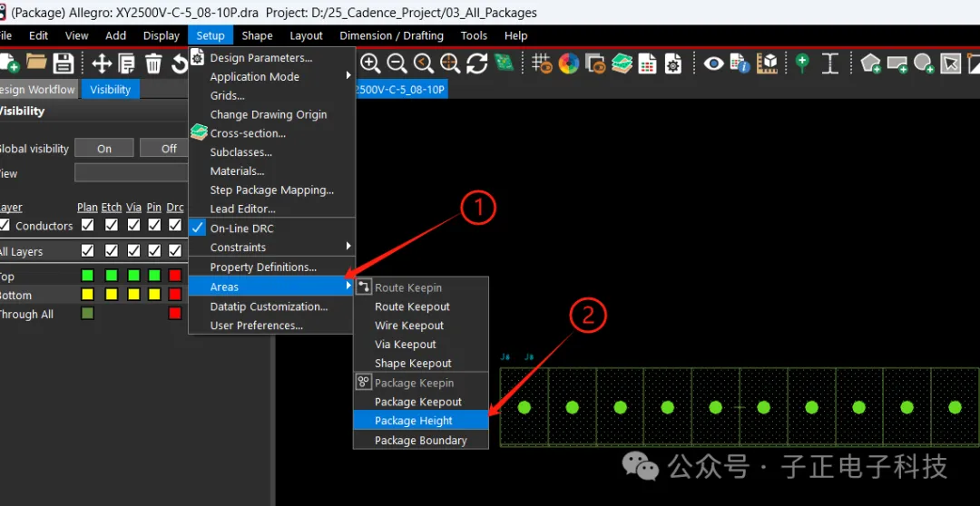Select the 2500V-C-5_08-10P document tab
This screenshot has height=506, width=980.
pos(402,90)
